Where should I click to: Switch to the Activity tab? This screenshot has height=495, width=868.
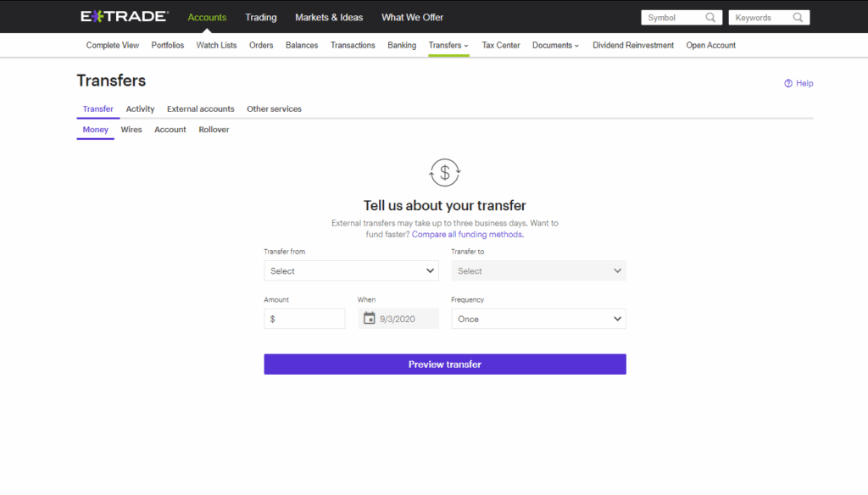pos(140,109)
